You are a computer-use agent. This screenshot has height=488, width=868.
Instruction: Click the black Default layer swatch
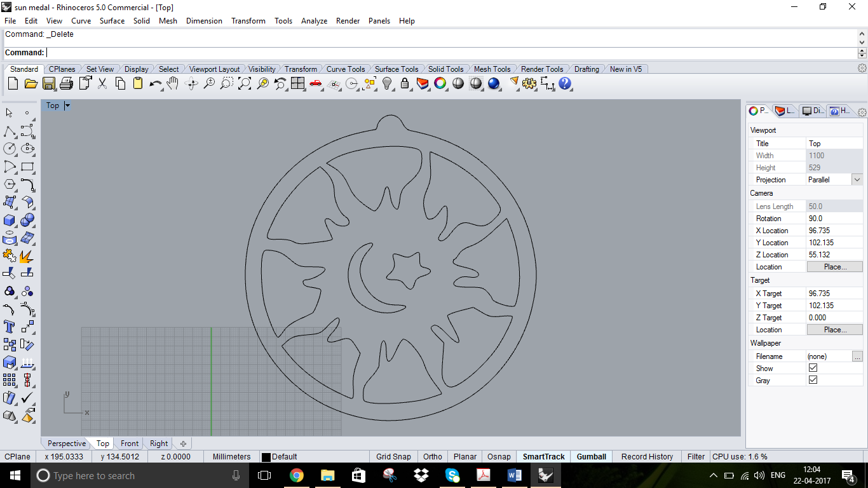tap(266, 457)
